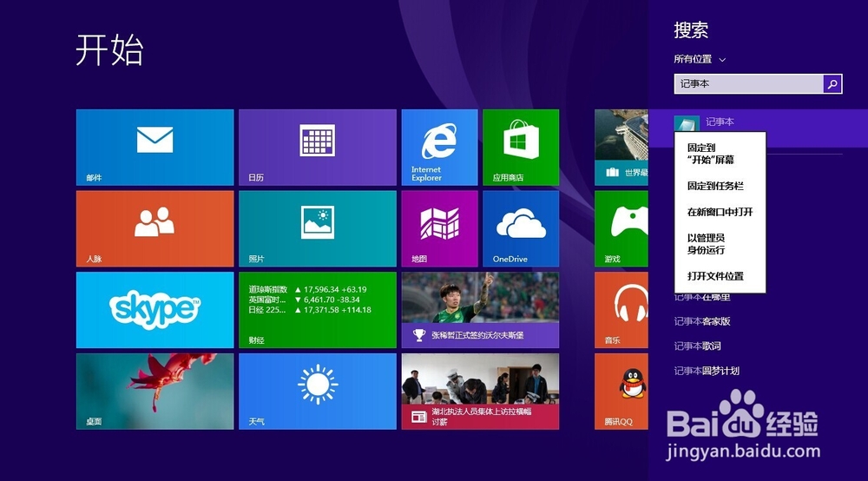Open the OneDrive tile

(521, 228)
